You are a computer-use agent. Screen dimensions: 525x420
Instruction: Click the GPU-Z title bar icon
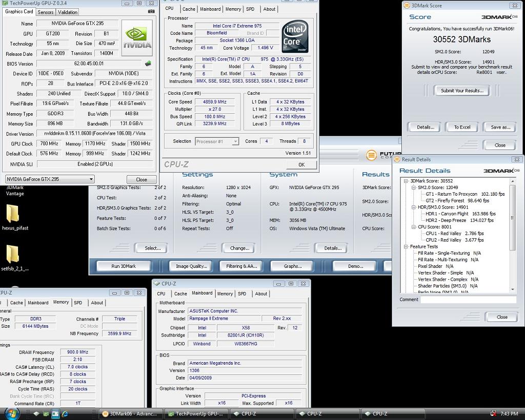pos(5,3)
